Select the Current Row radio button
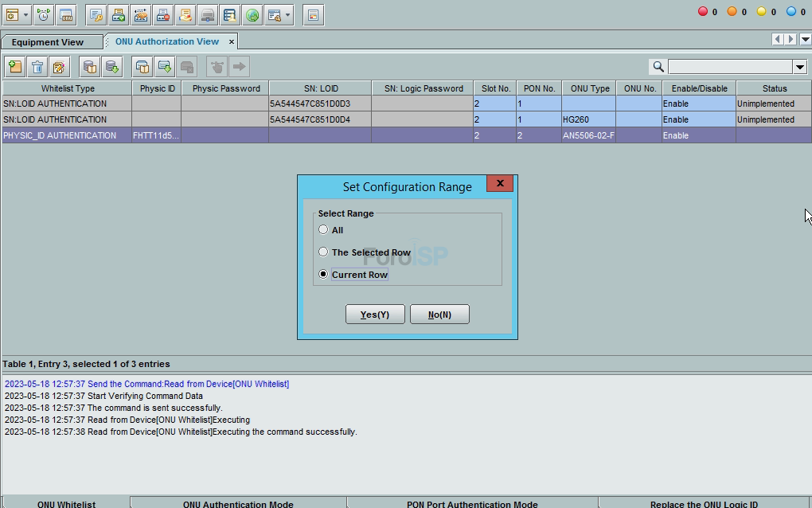This screenshot has height=508, width=812. [x=323, y=275]
